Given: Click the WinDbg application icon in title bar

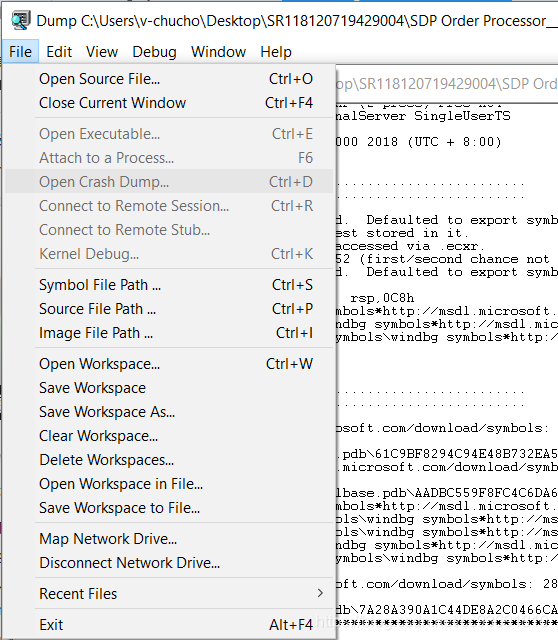Looking at the screenshot, I should [x=20, y=20].
